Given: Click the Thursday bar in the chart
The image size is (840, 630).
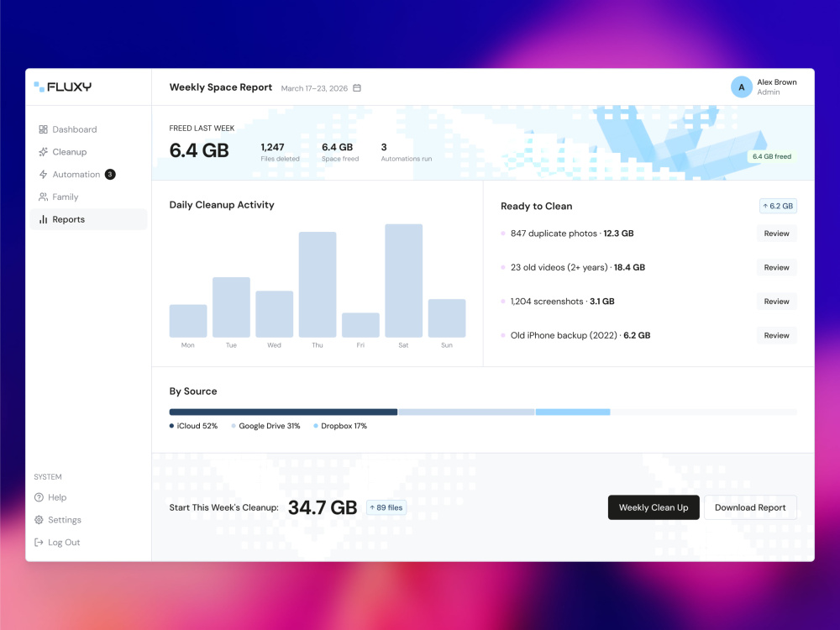Looking at the screenshot, I should [318, 285].
